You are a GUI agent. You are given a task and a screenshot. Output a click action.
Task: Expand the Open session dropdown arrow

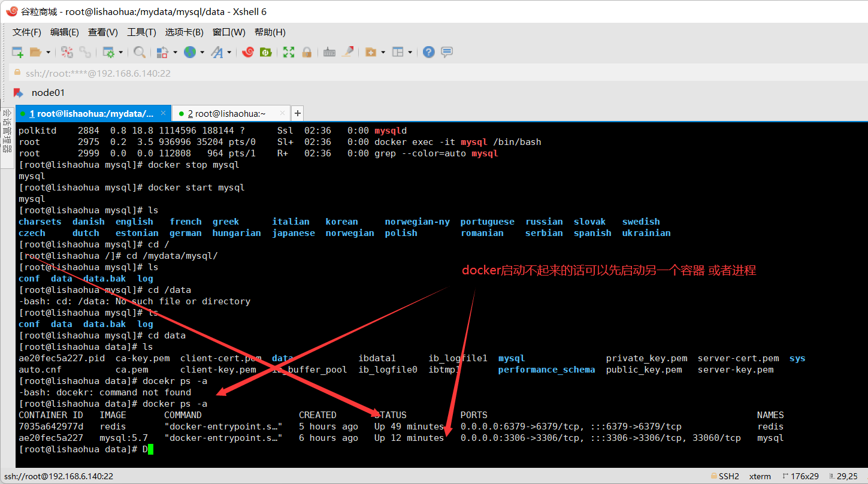tap(48, 52)
